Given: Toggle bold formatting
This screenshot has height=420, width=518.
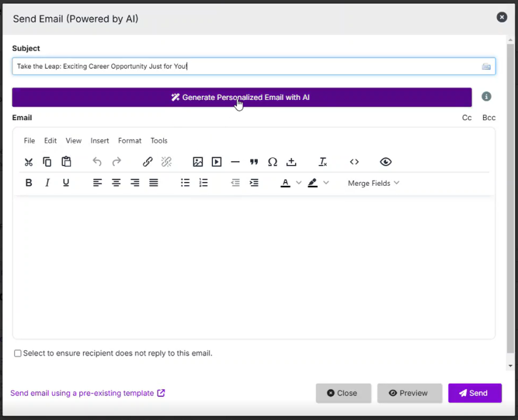Looking at the screenshot, I should pyautogui.click(x=29, y=183).
